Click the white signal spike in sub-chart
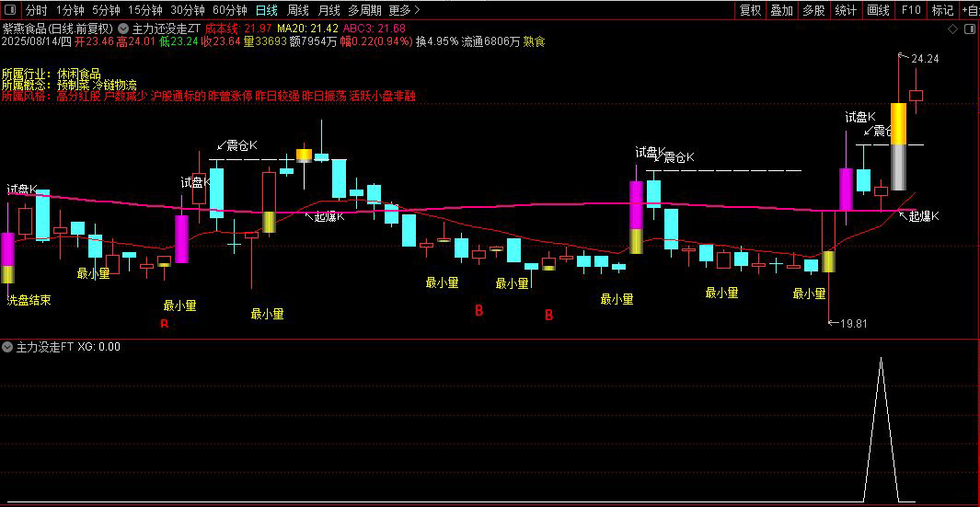The height and width of the screenshot is (507, 980). (x=882, y=430)
